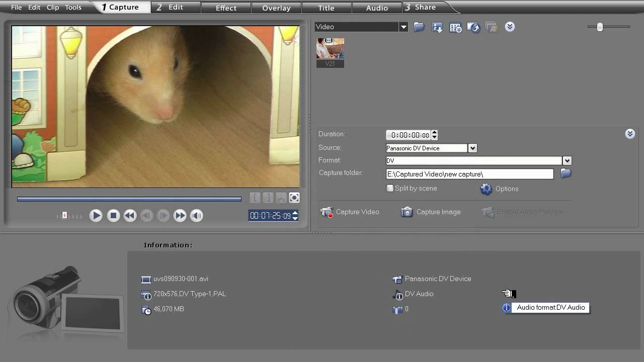Go to the Title step tab
Screen dimensions: 644x362
[326, 8]
